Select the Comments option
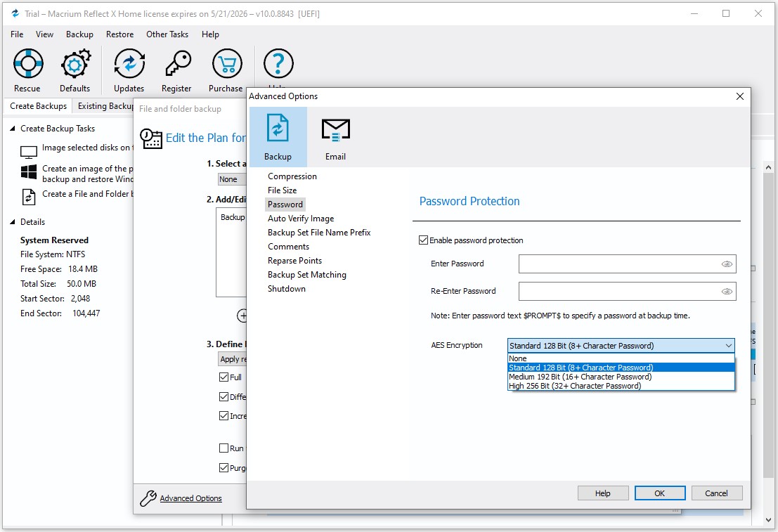Viewport: 778px width, 532px height. [x=288, y=247]
